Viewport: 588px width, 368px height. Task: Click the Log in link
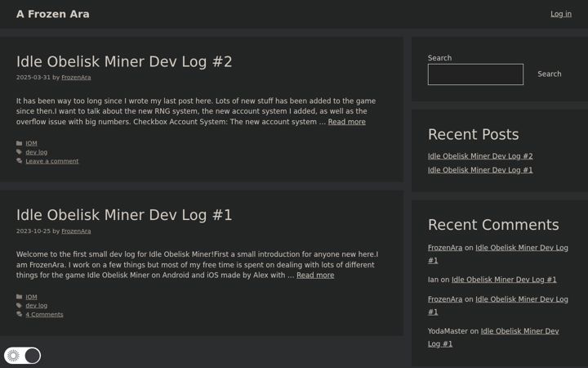click(561, 14)
